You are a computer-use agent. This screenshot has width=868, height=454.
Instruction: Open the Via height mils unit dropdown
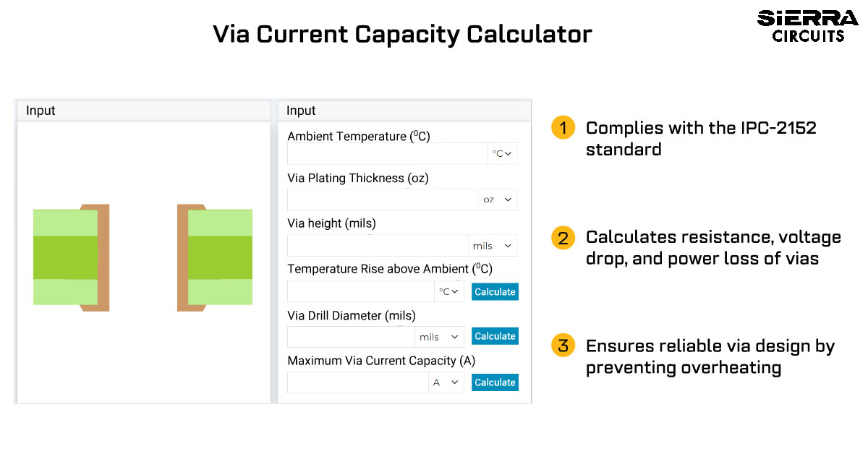pyautogui.click(x=493, y=246)
